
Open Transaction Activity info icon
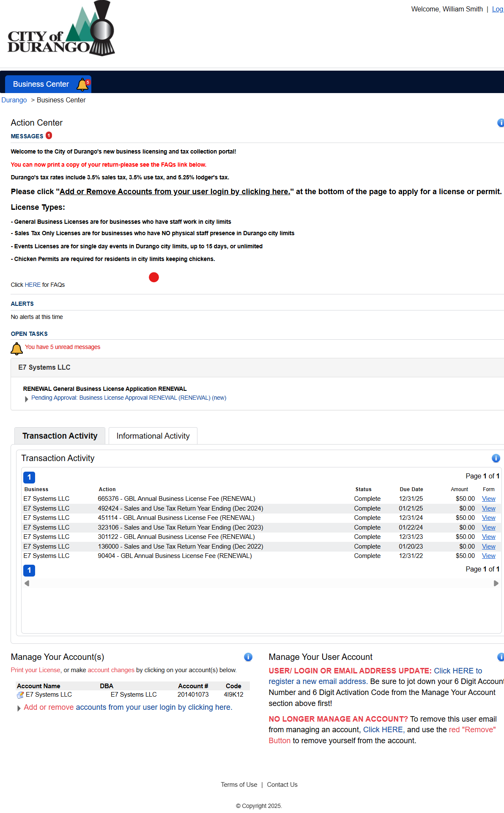[x=496, y=458]
